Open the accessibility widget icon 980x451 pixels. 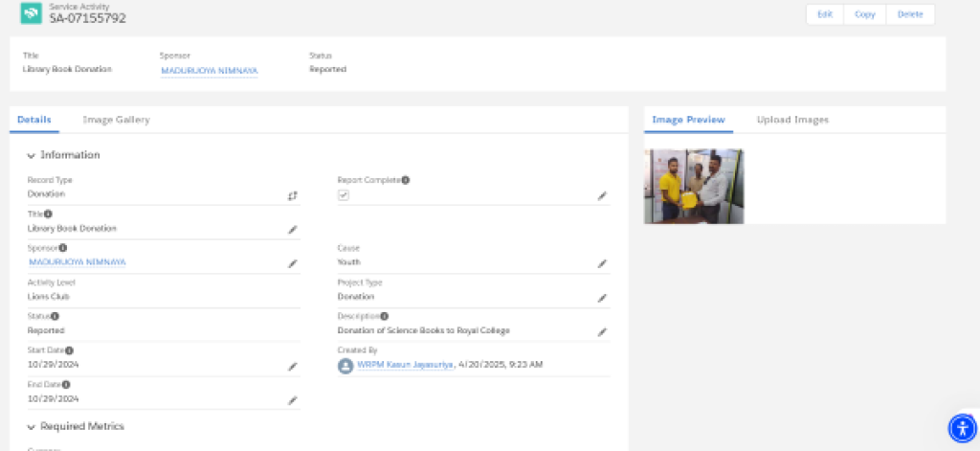[963, 428]
